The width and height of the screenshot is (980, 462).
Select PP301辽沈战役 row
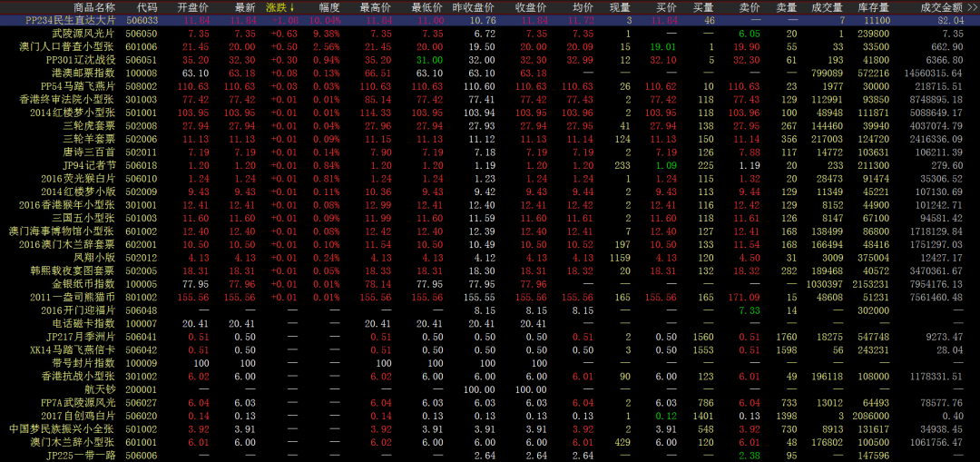coord(490,60)
